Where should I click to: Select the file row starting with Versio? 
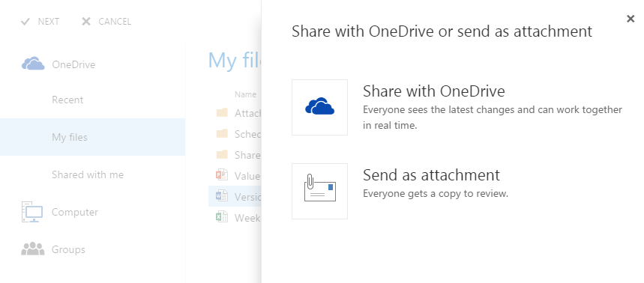tap(235, 196)
